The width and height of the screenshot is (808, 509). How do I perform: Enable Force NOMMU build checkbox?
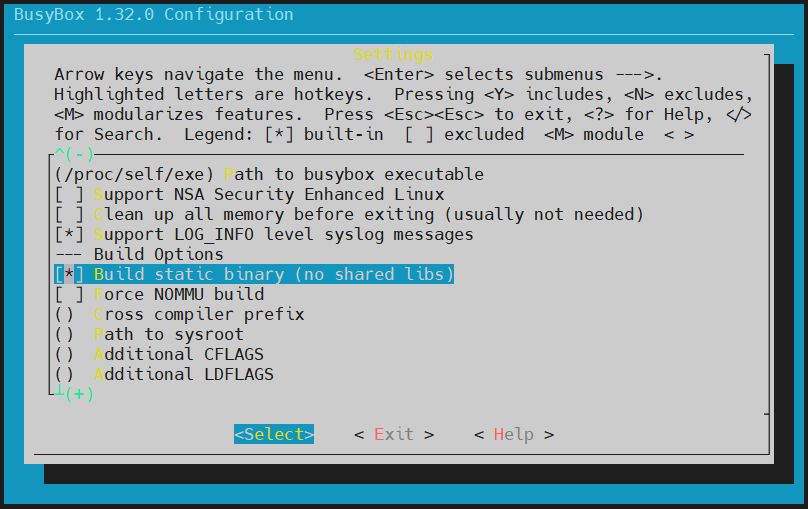(x=69, y=294)
